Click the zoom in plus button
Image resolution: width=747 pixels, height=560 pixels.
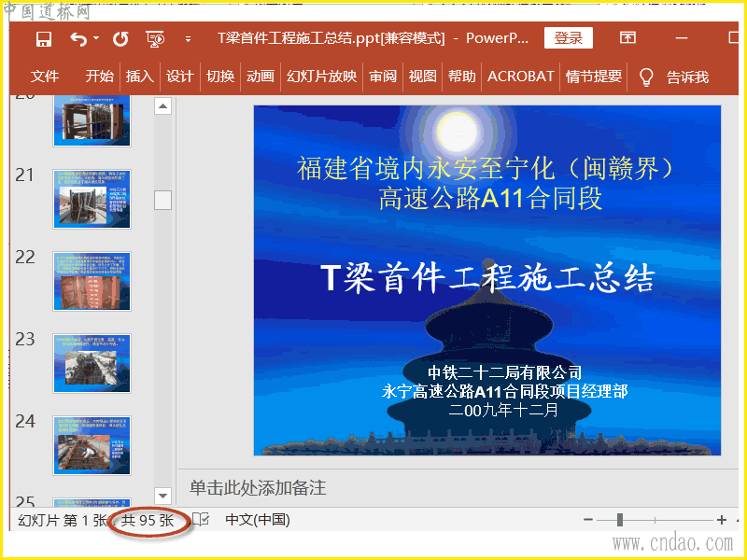(x=722, y=520)
